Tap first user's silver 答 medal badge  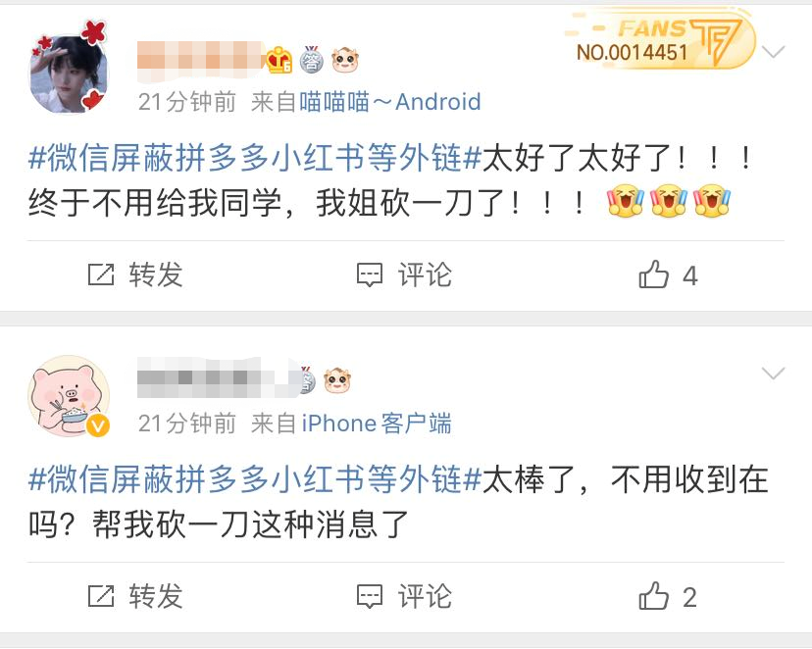[311, 60]
